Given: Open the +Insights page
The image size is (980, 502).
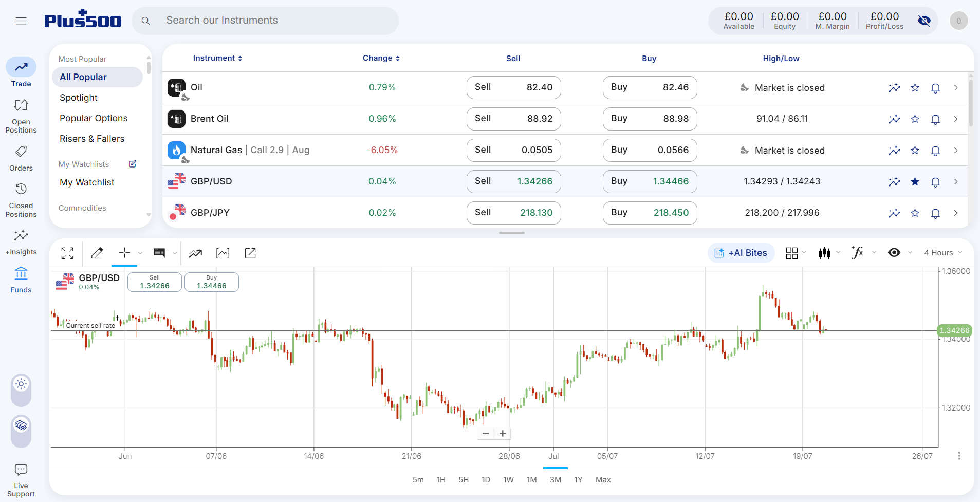Looking at the screenshot, I should [21, 243].
